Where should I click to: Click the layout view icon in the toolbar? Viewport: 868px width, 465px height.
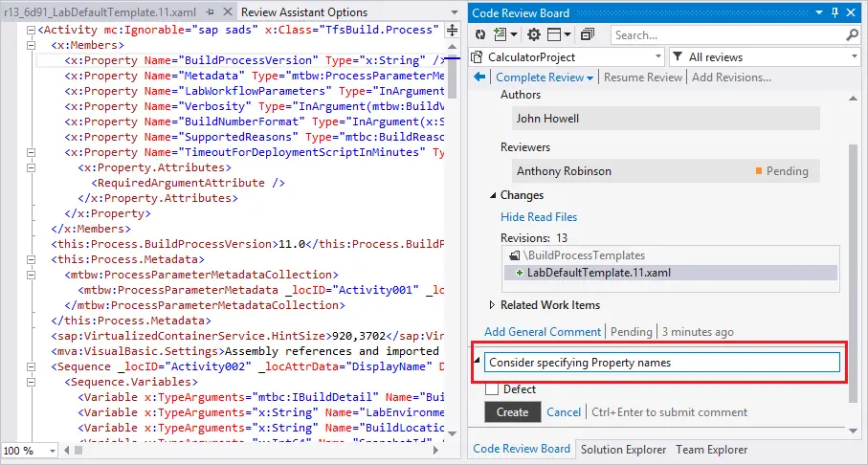point(557,34)
